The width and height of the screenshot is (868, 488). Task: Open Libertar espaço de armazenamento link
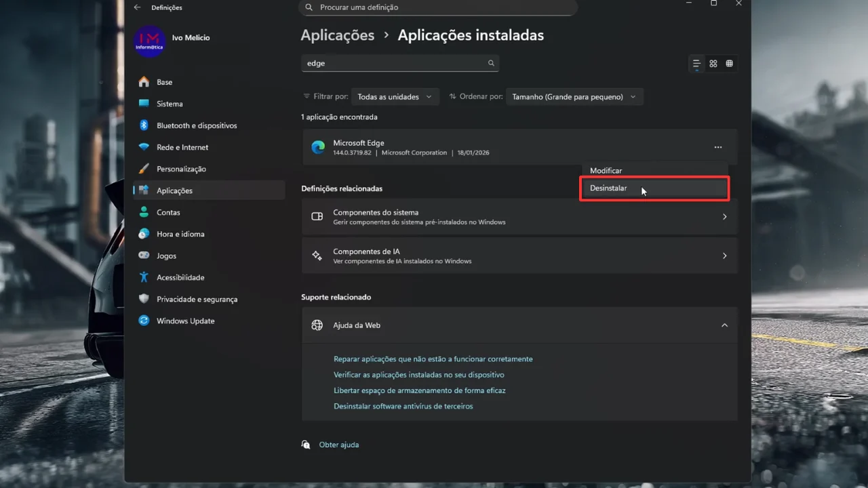click(420, 390)
